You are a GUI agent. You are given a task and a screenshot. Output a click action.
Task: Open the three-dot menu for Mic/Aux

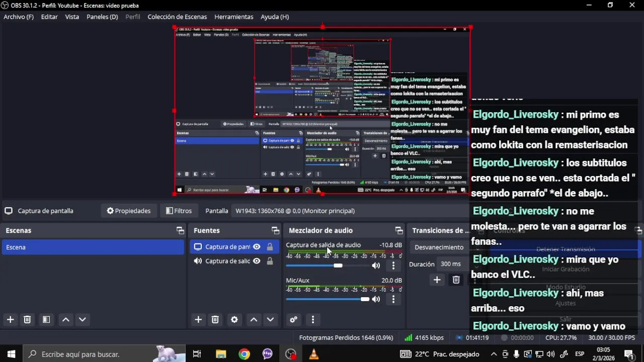(x=393, y=299)
